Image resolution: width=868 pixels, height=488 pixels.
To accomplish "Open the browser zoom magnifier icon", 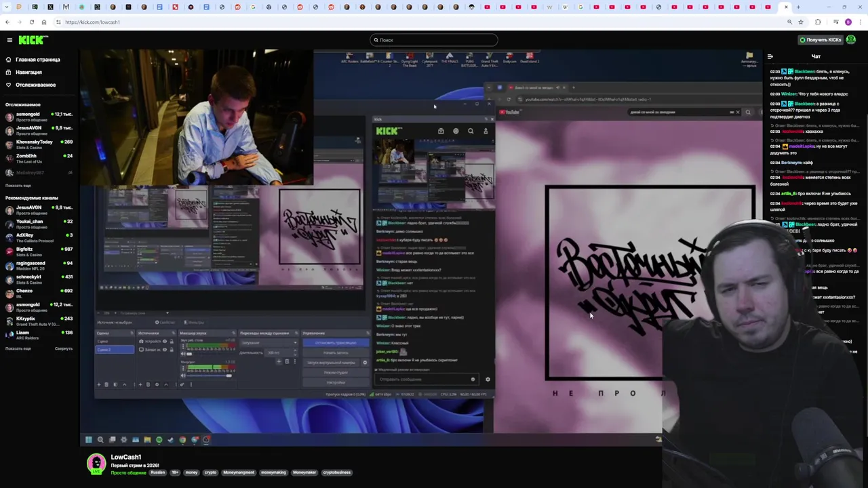I will [789, 22].
